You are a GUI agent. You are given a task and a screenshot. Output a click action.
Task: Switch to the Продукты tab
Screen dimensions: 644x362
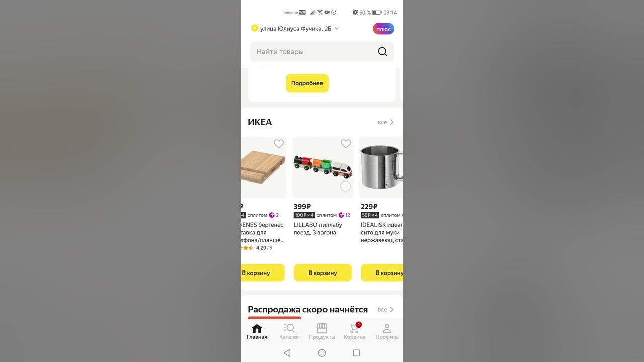click(x=322, y=331)
